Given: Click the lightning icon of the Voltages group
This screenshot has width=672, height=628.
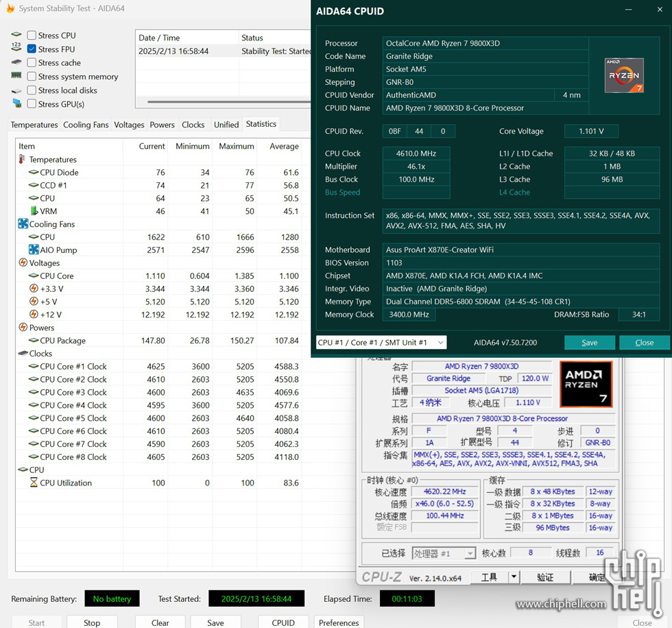Looking at the screenshot, I should (23, 262).
